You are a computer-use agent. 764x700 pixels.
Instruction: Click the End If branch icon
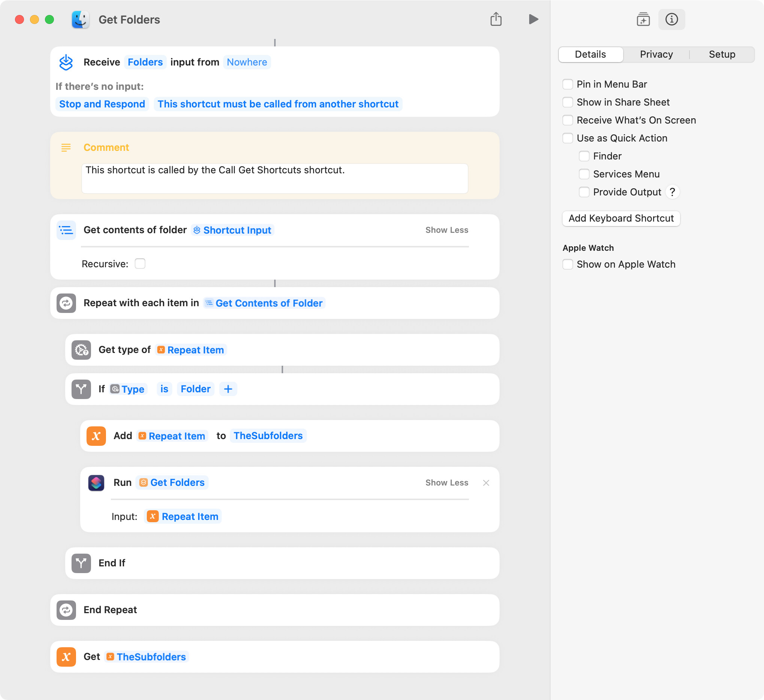pyautogui.click(x=81, y=563)
